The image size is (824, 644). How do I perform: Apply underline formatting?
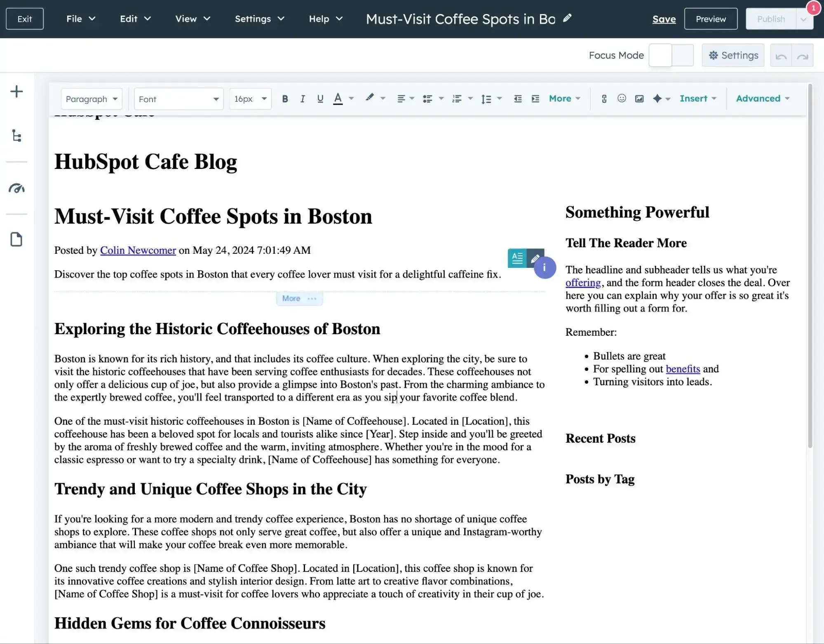(320, 98)
